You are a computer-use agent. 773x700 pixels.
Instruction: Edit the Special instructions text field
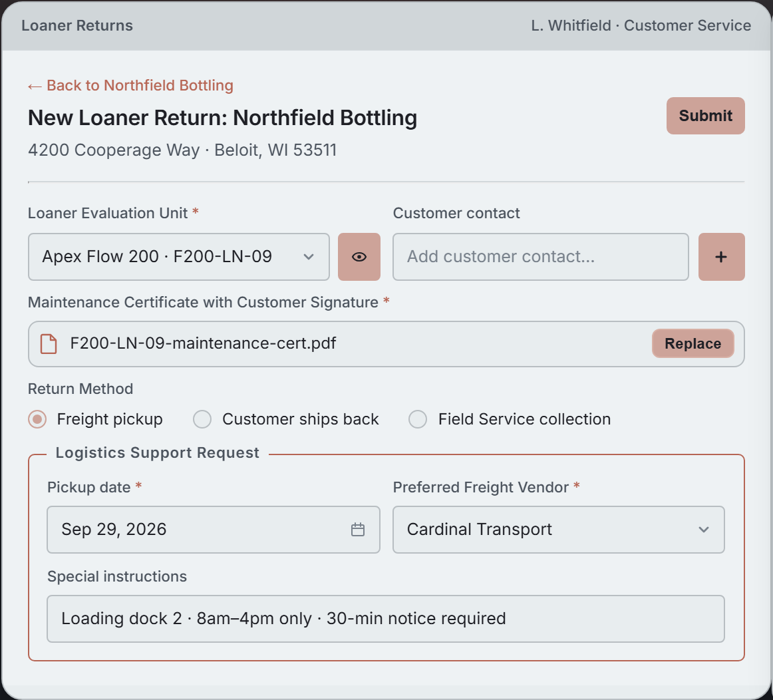(x=386, y=619)
